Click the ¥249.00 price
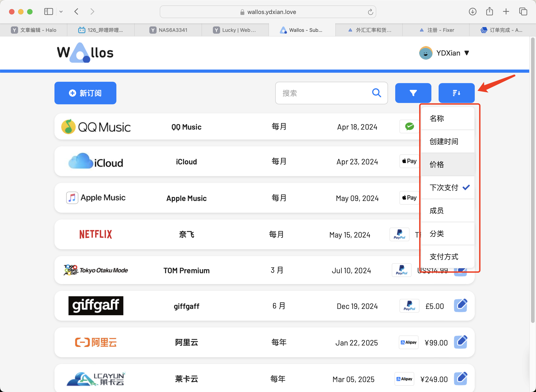The image size is (536, 392). click(x=434, y=379)
